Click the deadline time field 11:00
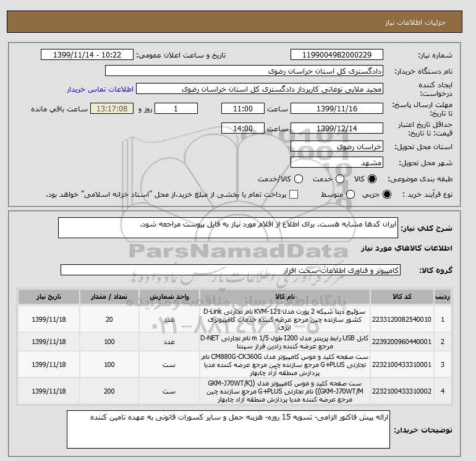Viewport: 476px width, 461px height. point(243,108)
